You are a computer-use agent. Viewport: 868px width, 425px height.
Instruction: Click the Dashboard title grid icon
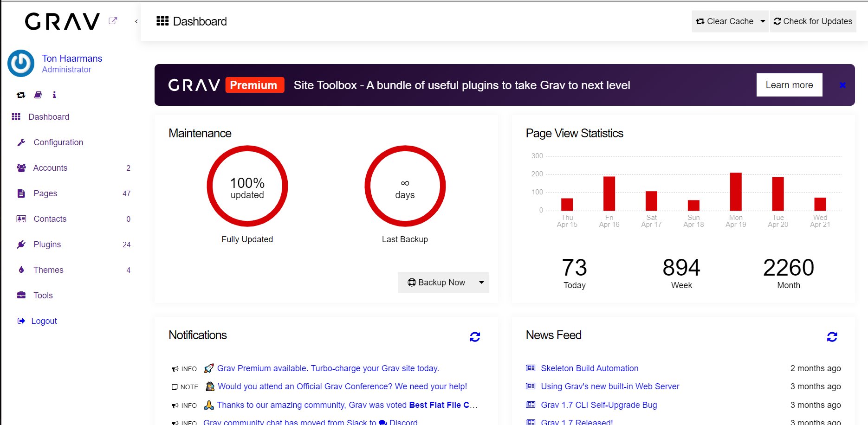click(x=162, y=21)
